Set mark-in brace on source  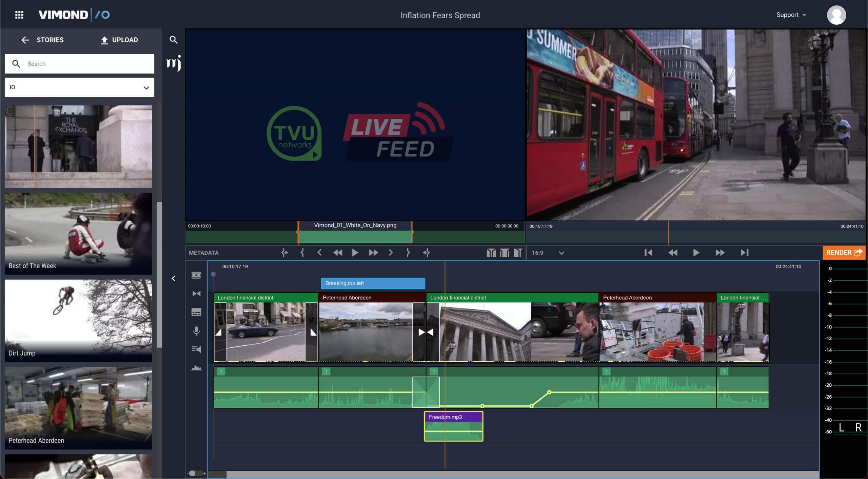click(x=302, y=253)
